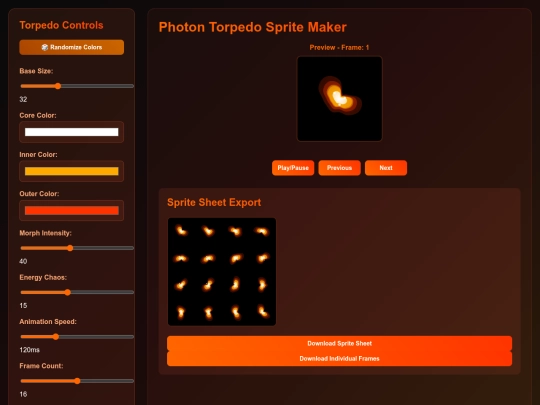Click the Preview - Frame: 1 label
This screenshot has height=405, width=540.
coord(339,48)
